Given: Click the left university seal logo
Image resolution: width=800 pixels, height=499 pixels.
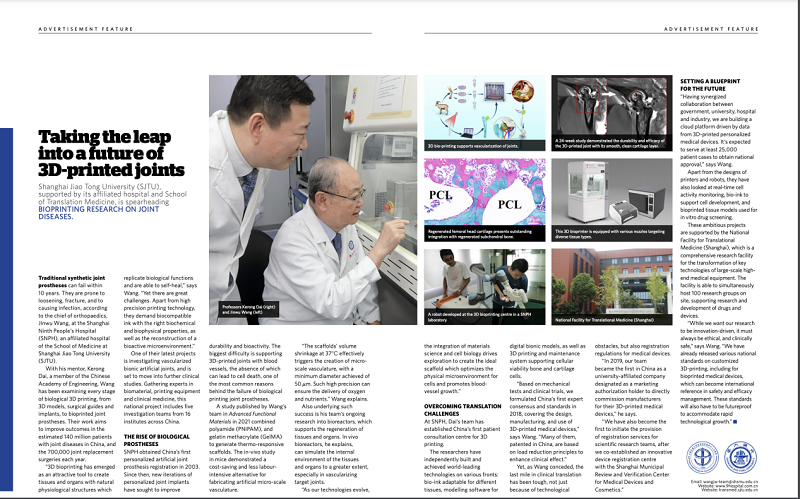Looking at the screenshot, I should [702, 457].
